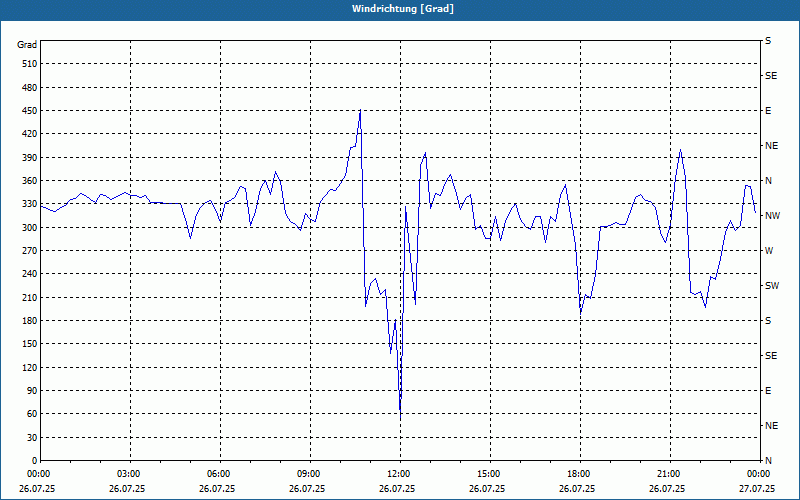This screenshot has width=800, height=500.
Task: Click the SW compass label
Action: tap(772, 286)
